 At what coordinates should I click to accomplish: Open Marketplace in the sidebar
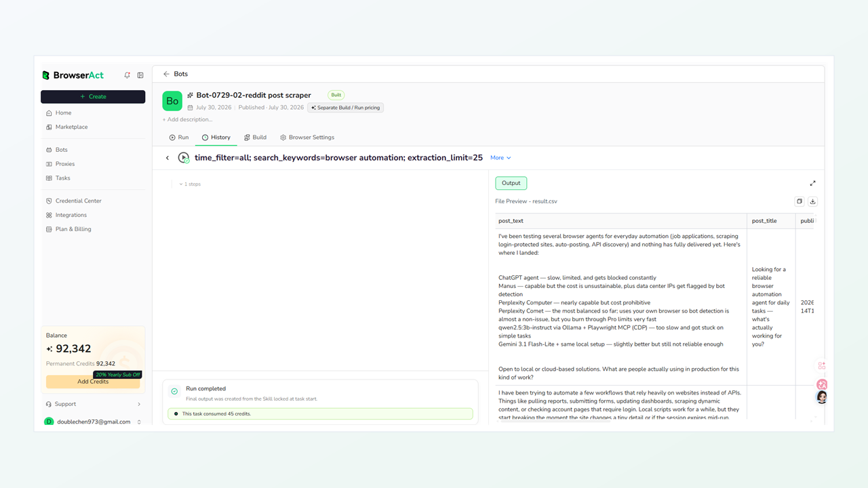tap(93, 127)
